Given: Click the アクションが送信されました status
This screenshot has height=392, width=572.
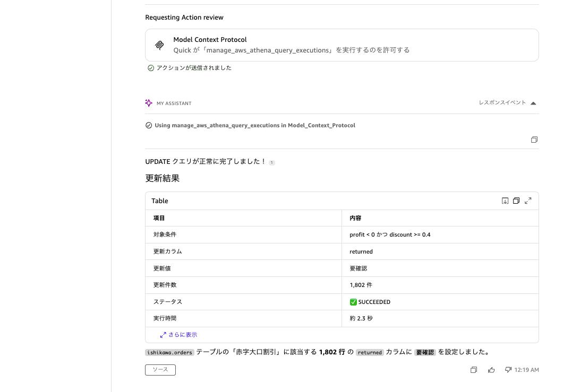Looking at the screenshot, I should click(x=189, y=68).
